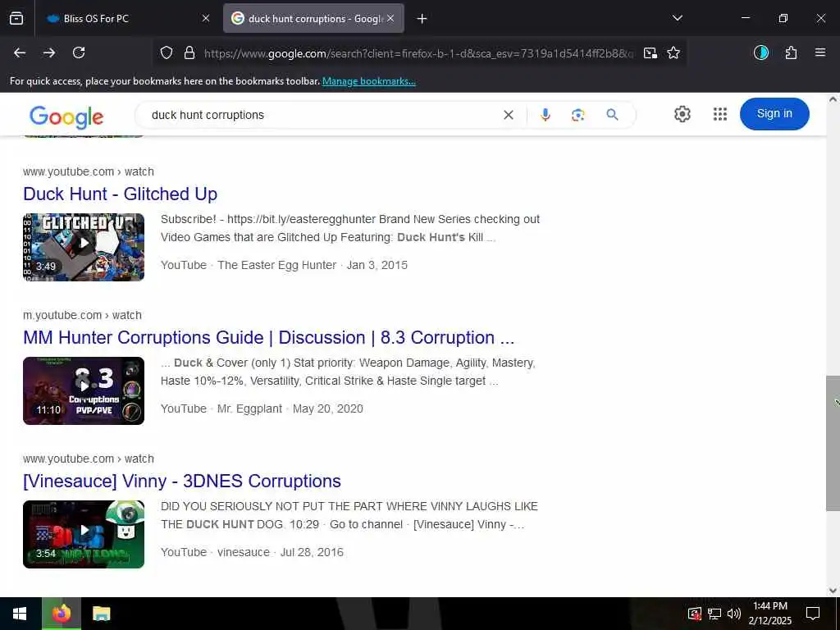
Task: Click m.youtube.com › watch source text
Action: (82, 315)
